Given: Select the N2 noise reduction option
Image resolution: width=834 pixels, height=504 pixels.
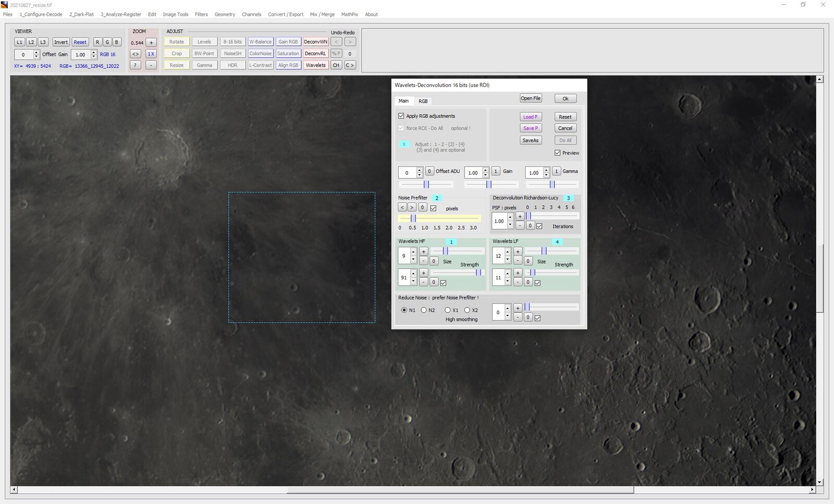Looking at the screenshot, I should 424,310.
